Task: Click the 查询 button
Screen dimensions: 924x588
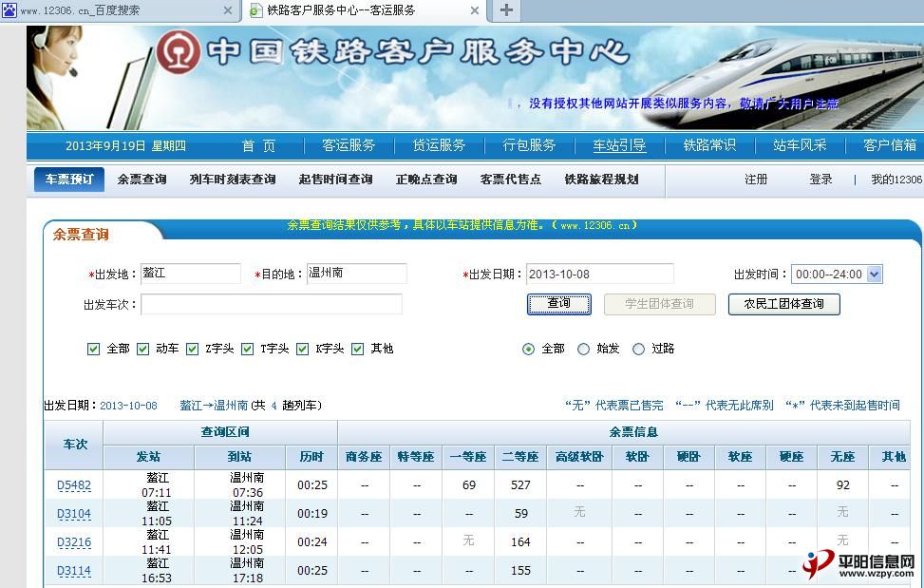Action: click(x=558, y=304)
